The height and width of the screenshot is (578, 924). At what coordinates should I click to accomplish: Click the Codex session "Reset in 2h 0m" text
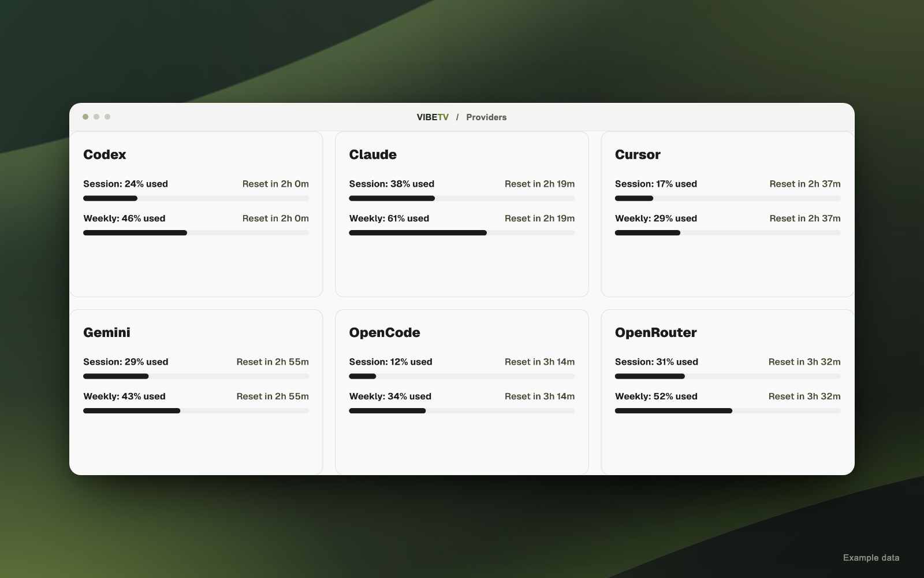tap(275, 184)
